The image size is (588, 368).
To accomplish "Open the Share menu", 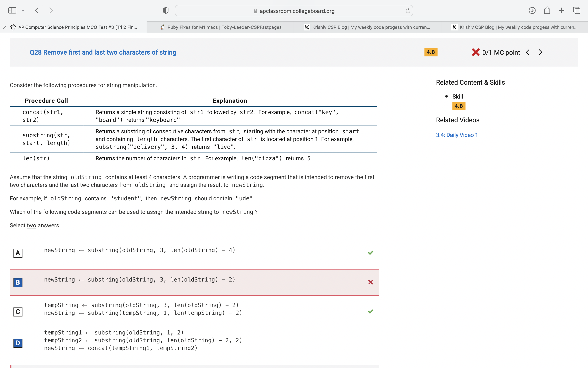I will 547,10.
